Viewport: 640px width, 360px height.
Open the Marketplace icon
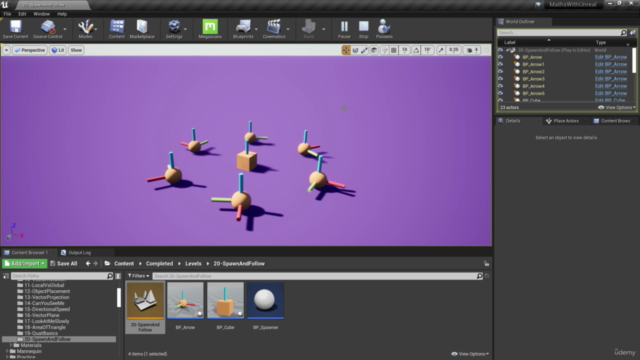coord(142,29)
